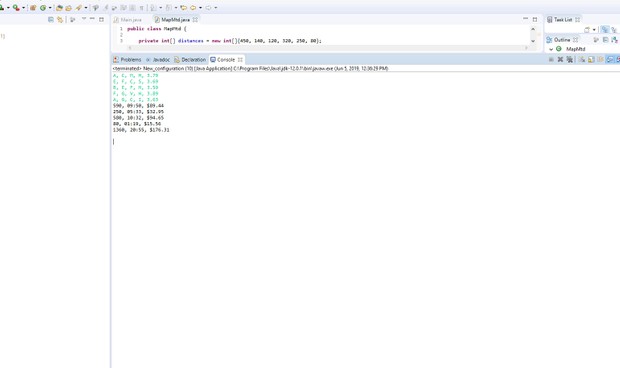
Task: Close the MapMtd.java editor tab
Action: [195, 19]
